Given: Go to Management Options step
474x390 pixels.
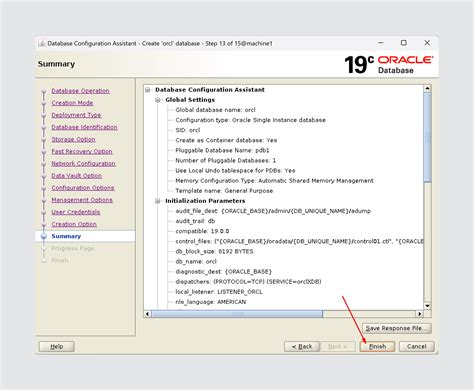Looking at the screenshot, I should 82,200.
